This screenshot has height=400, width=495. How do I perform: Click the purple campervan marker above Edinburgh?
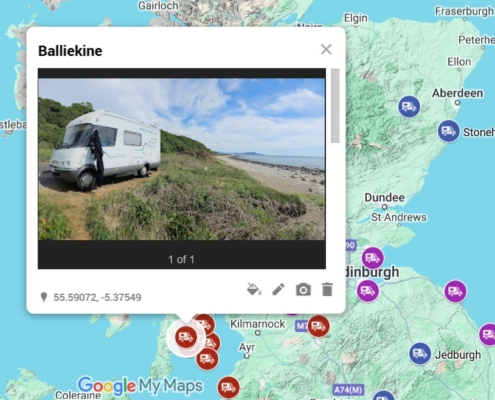(373, 258)
